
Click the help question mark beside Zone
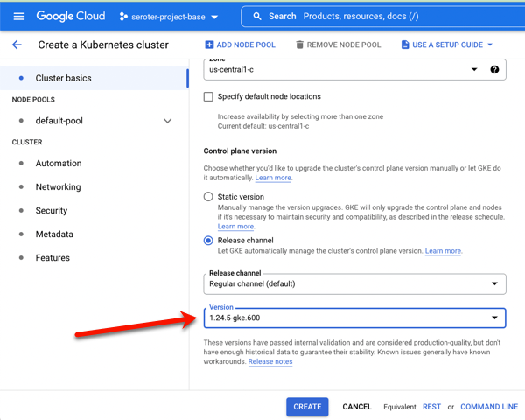pyautogui.click(x=495, y=69)
